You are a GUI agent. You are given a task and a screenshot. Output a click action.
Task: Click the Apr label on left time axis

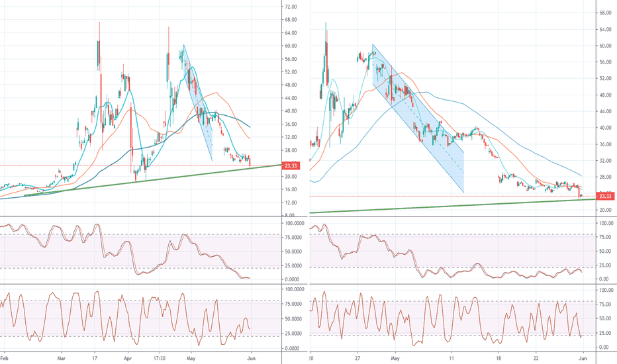(128, 359)
